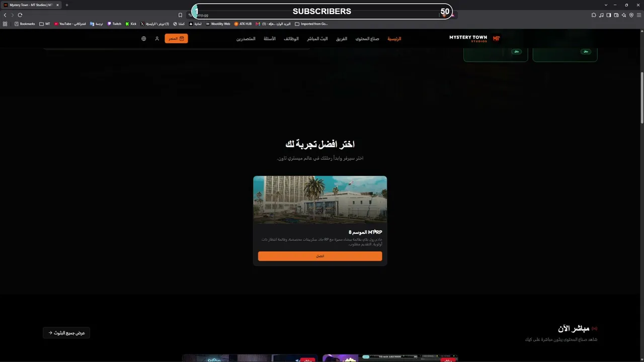Click the red live signal icon beside مباشر الآن

tap(594, 329)
